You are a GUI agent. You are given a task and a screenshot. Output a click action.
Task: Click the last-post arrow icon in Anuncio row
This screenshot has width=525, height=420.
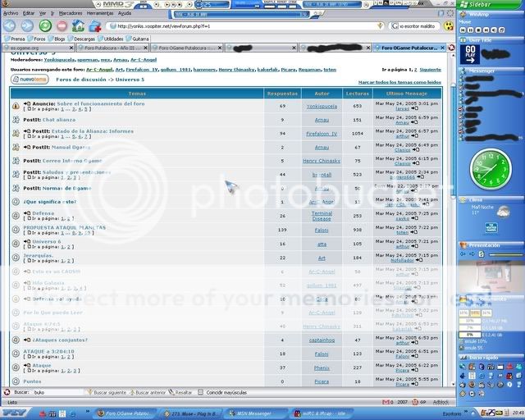(x=414, y=108)
